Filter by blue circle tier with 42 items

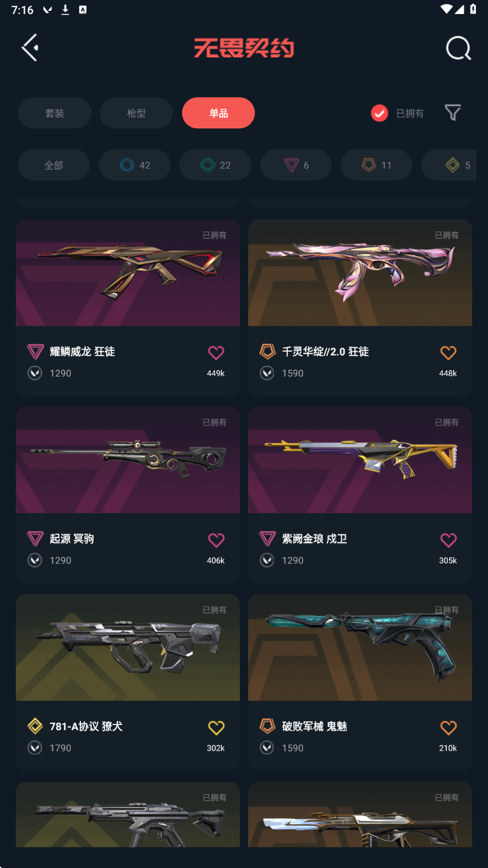(x=135, y=165)
